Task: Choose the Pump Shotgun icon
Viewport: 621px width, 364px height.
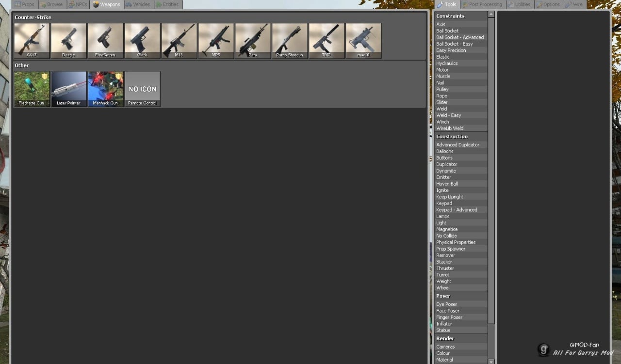Action: click(x=290, y=41)
